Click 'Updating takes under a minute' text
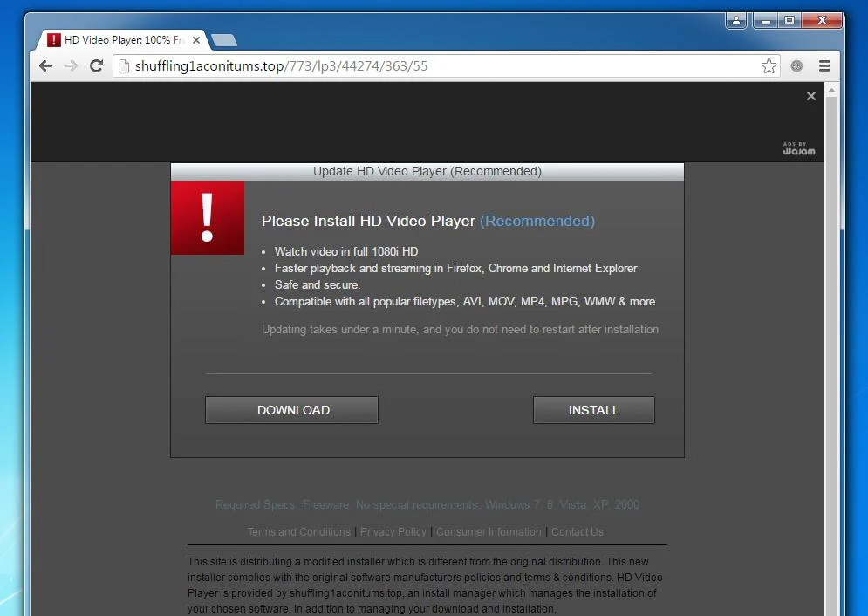868x616 pixels. (x=460, y=329)
